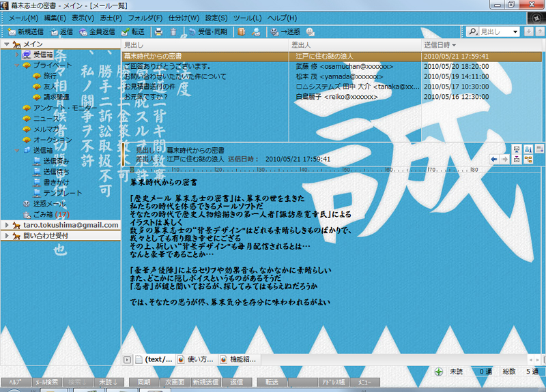
Task: Click the sender info person icon in preview
Action: [528, 149]
